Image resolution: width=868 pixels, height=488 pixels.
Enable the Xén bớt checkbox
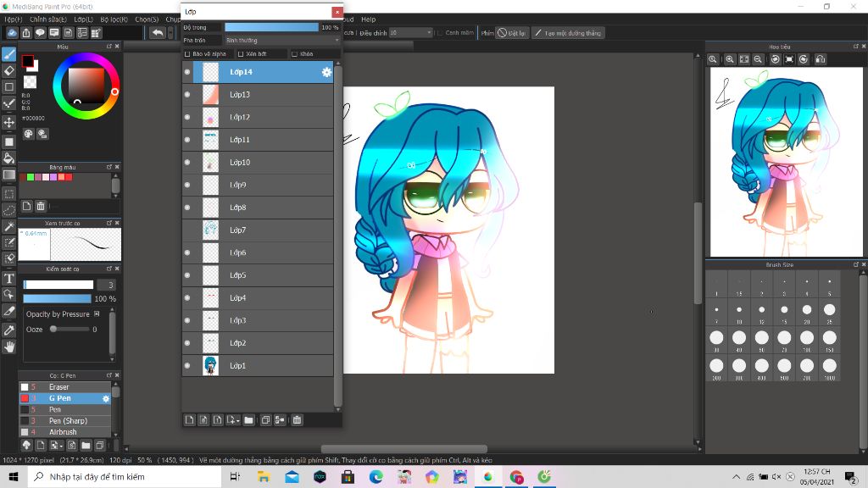click(x=241, y=53)
